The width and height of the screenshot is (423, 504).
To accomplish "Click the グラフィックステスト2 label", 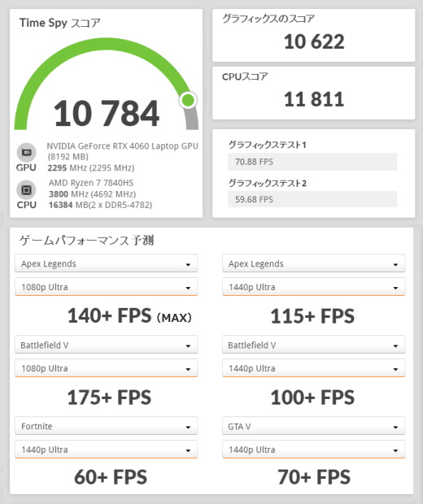I will click(x=268, y=183).
